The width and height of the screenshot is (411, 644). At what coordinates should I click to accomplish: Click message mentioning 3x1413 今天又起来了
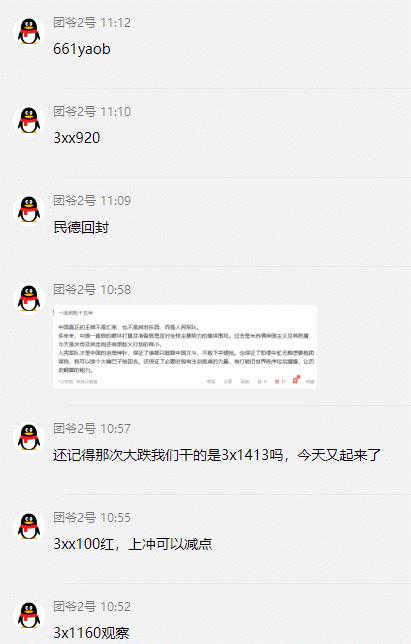(217, 455)
